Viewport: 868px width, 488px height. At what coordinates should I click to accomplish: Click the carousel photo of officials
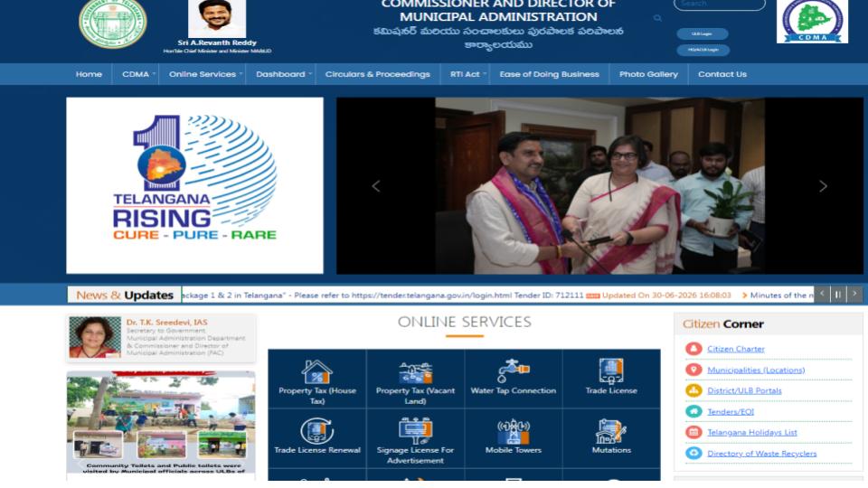tap(600, 186)
